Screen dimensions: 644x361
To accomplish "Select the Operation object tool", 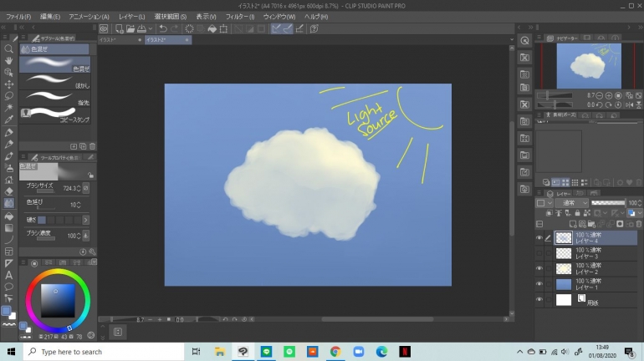I will (x=8, y=72).
